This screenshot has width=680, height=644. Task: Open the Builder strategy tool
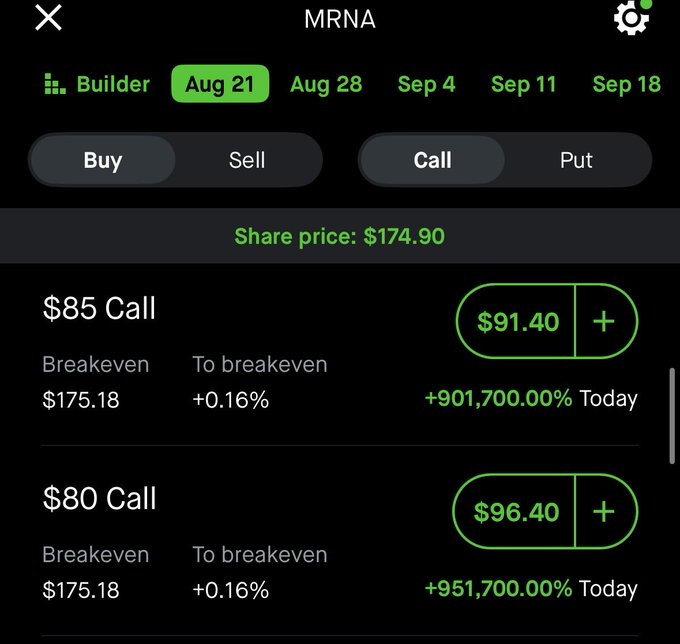(97, 84)
